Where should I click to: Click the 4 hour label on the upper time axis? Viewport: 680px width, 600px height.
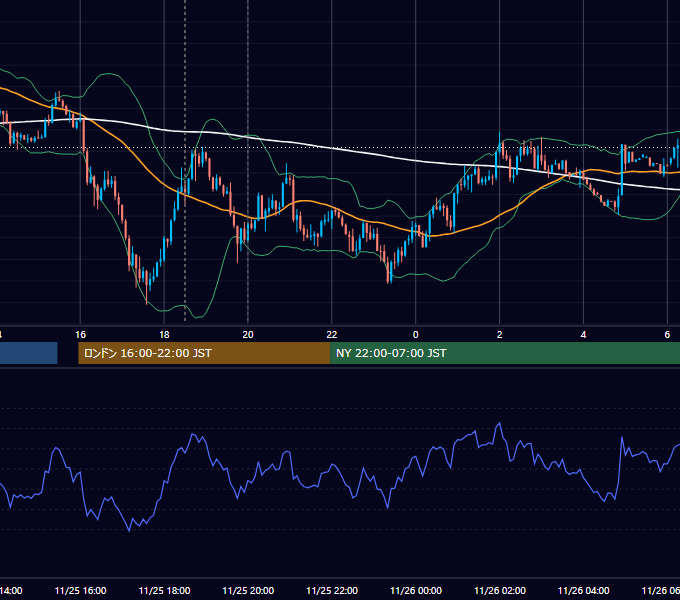point(583,335)
